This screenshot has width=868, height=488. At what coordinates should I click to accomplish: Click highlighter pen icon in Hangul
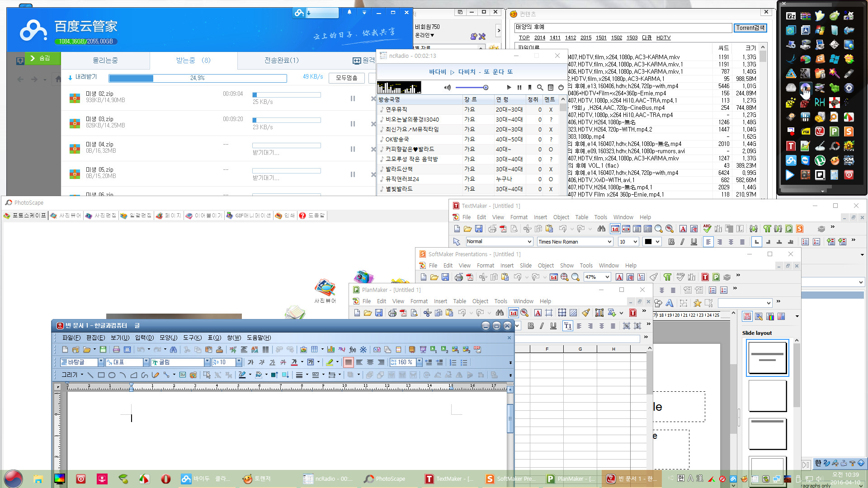(x=330, y=362)
